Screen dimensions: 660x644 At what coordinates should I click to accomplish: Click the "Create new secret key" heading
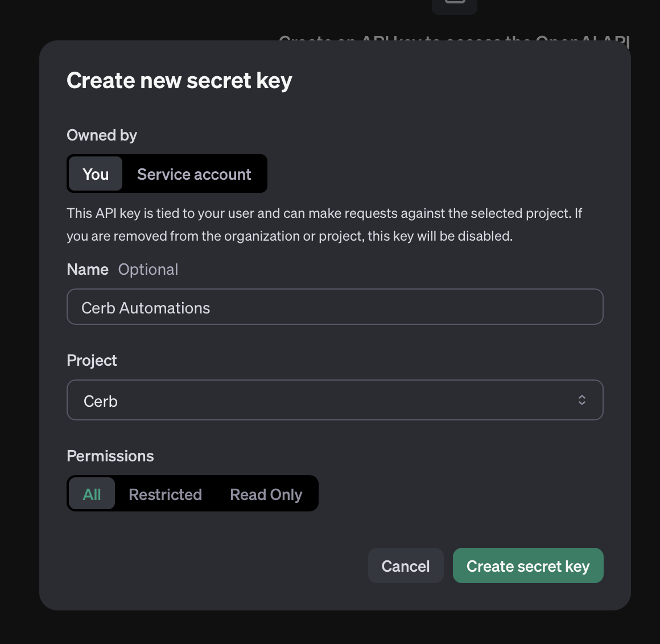[179, 80]
